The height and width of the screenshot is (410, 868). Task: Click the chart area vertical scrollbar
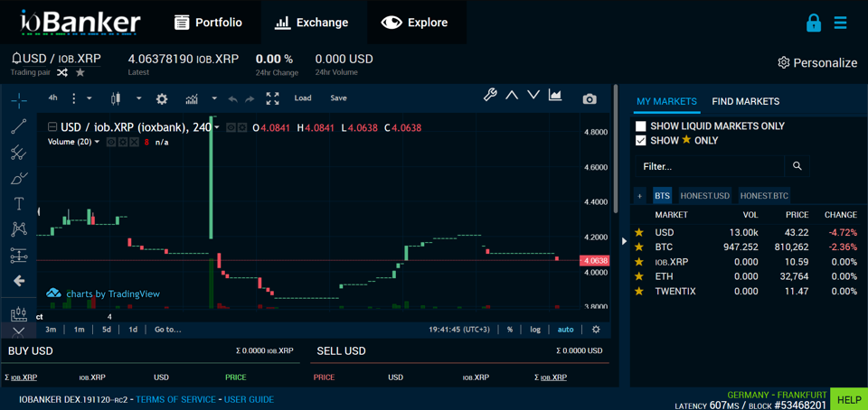pyautogui.click(x=616, y=148)
